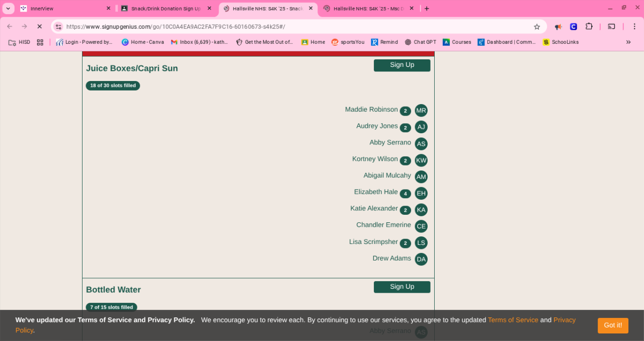644x341 pixels.
Task: Click the EH avatar beside Elizabeth Hale
Action: (x=421, y=193)
